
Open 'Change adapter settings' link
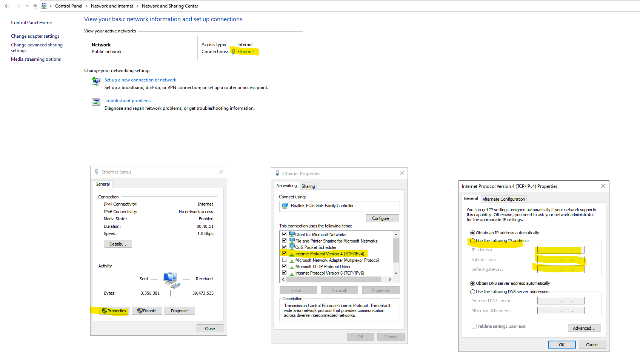click(x=35, y=36)
